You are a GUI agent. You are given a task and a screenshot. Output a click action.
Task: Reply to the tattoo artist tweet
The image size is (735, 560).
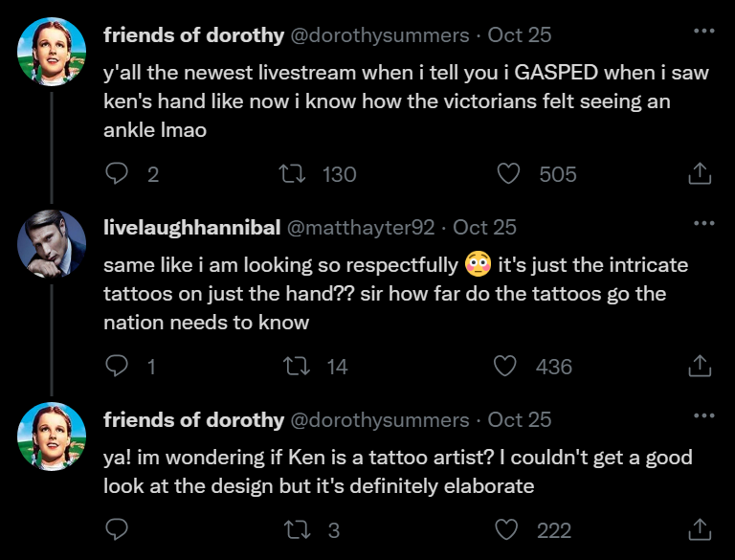click(x=117, y=529)
